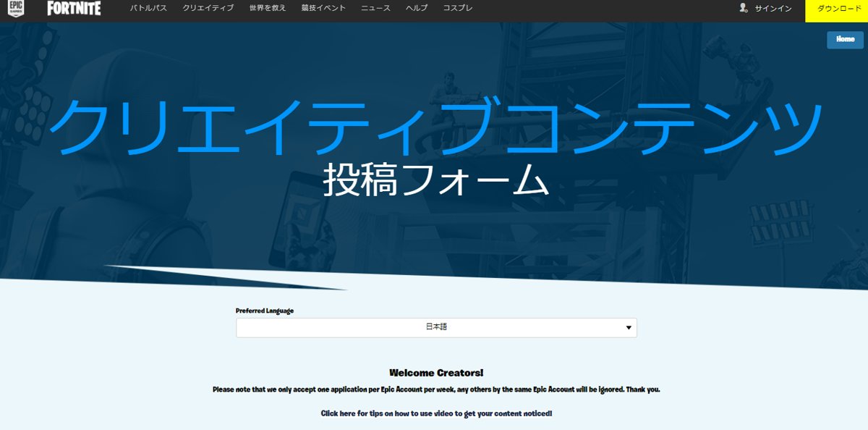Image resolution: width=868 pixels, height=430 pixels.
Task: Click the 投稿フォーム heading text
Action: 436,180
